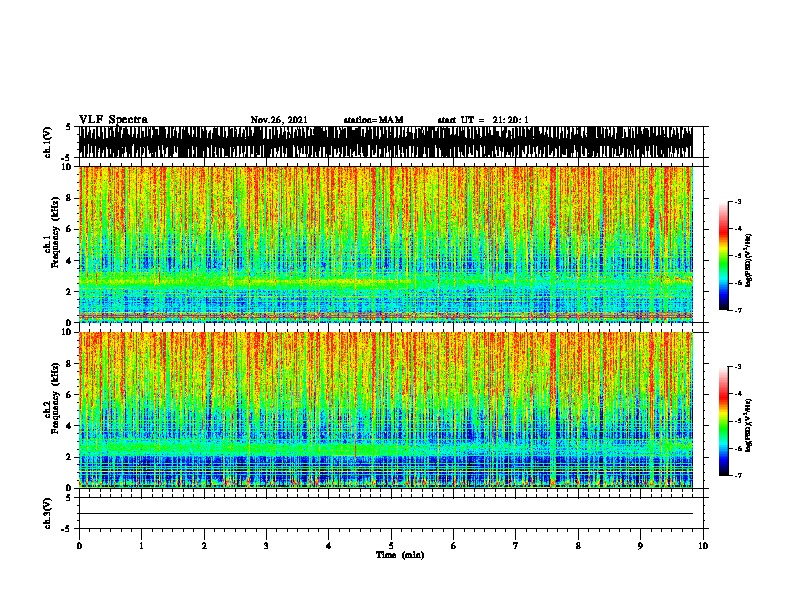792x612 pixels.
Task: Click the "VLF Spectra" title text
Action: coord(113,120)
